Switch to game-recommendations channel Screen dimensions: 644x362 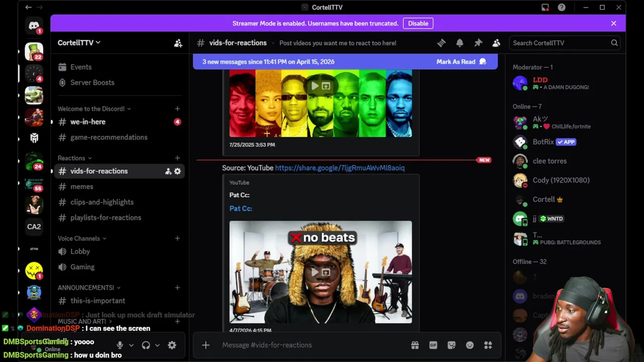click(x=119, y=137)
